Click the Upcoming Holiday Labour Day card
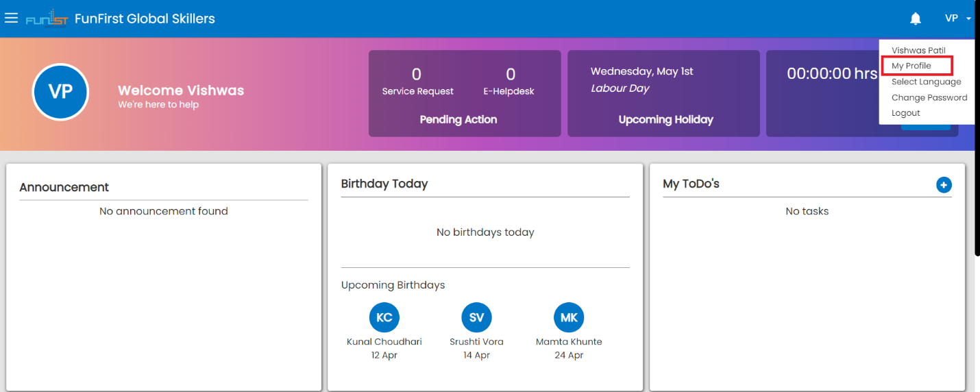The height and width of the screenshot is (392, 980). coord(663,93)
